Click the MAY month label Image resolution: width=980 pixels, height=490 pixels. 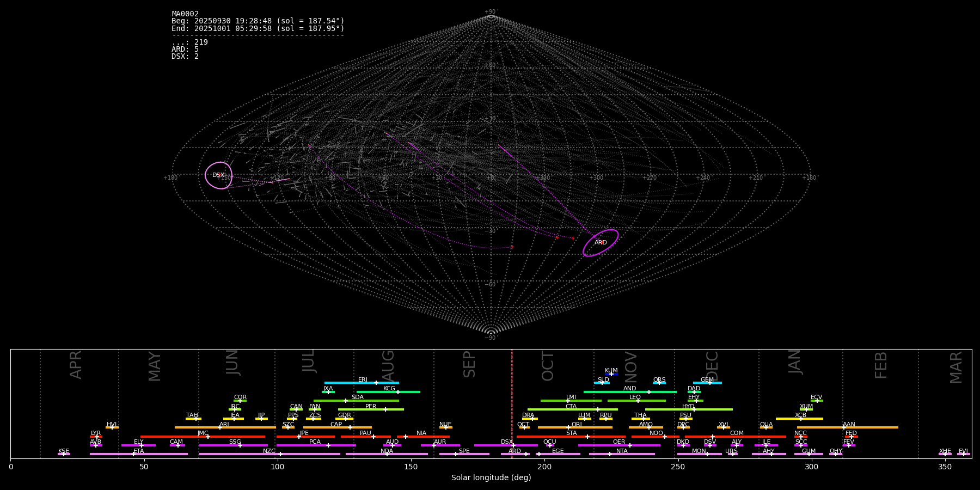155,366
